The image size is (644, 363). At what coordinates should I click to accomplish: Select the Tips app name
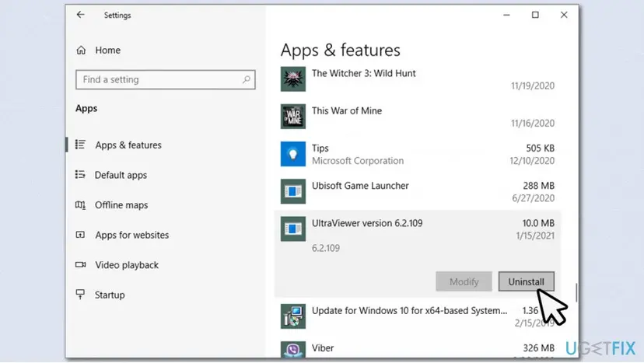pyautogui.click(x=320, y=148)
